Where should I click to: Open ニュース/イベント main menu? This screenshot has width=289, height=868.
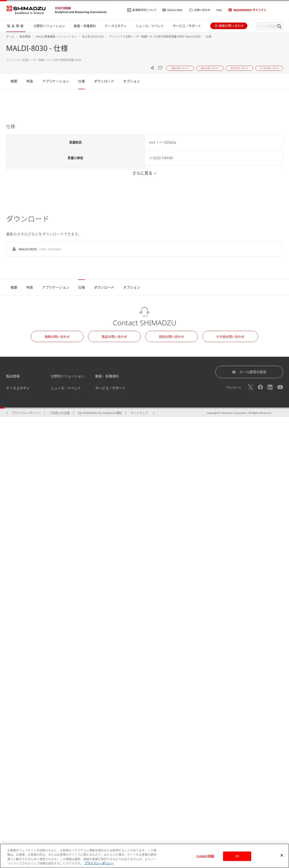click(150, 26)
